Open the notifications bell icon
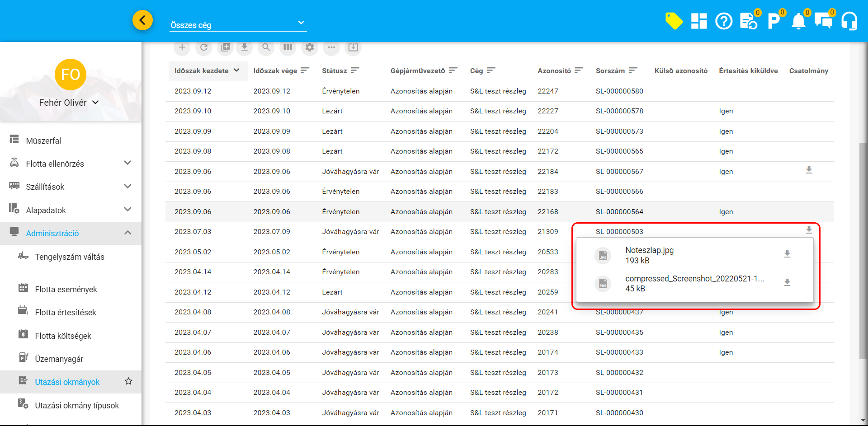Viewport: 868px width, 426px height. pos(798,21)
